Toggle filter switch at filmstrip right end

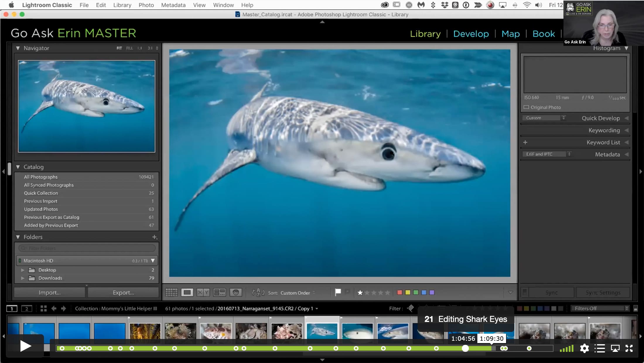(x=635, y=308)
